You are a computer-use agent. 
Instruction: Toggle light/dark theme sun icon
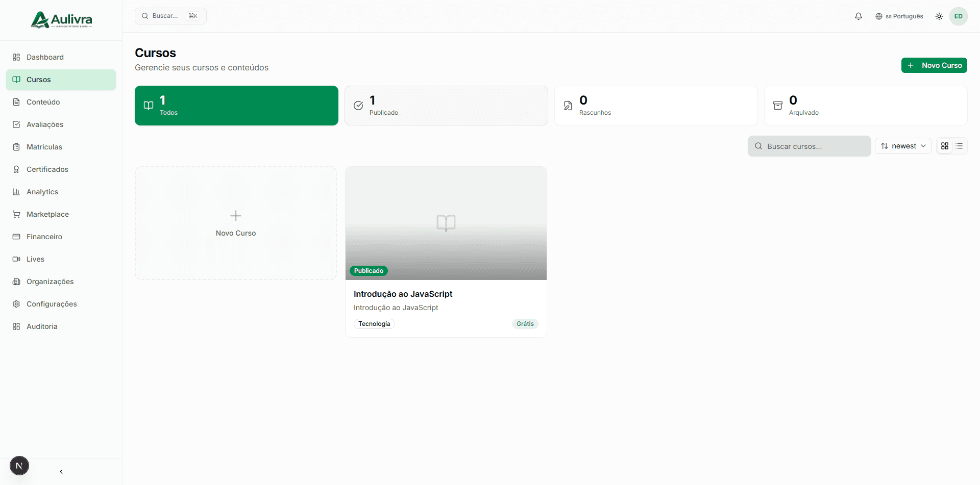pyautogui.click(x=939, y=16)
